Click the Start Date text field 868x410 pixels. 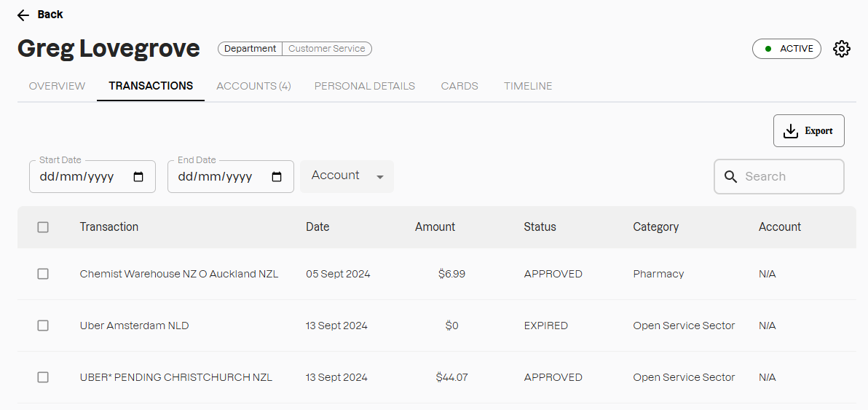(80, 177)
